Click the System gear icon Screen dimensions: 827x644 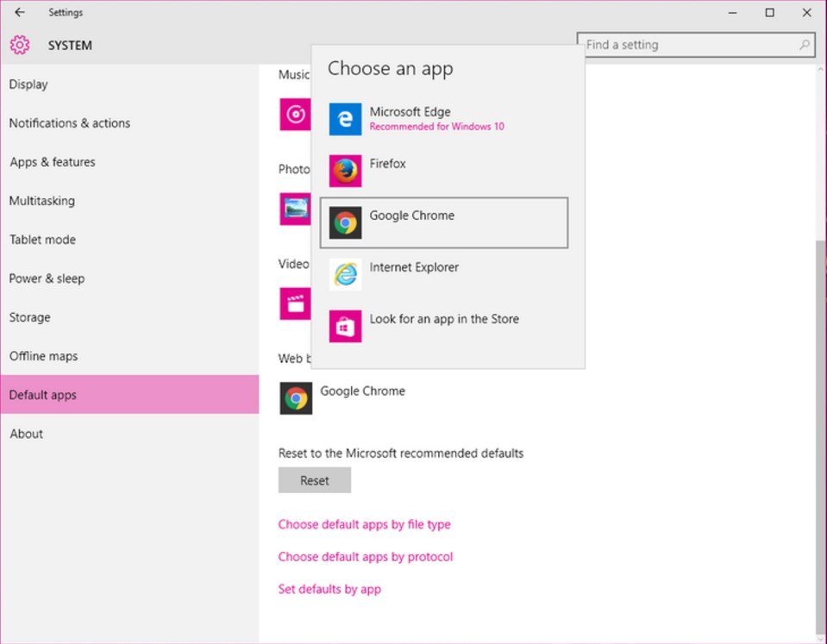(20, 45)
